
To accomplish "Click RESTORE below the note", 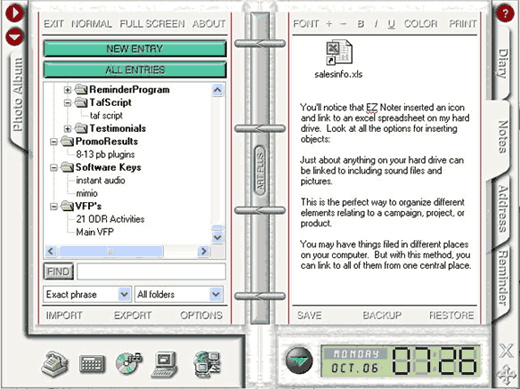I will click(451, 315).
